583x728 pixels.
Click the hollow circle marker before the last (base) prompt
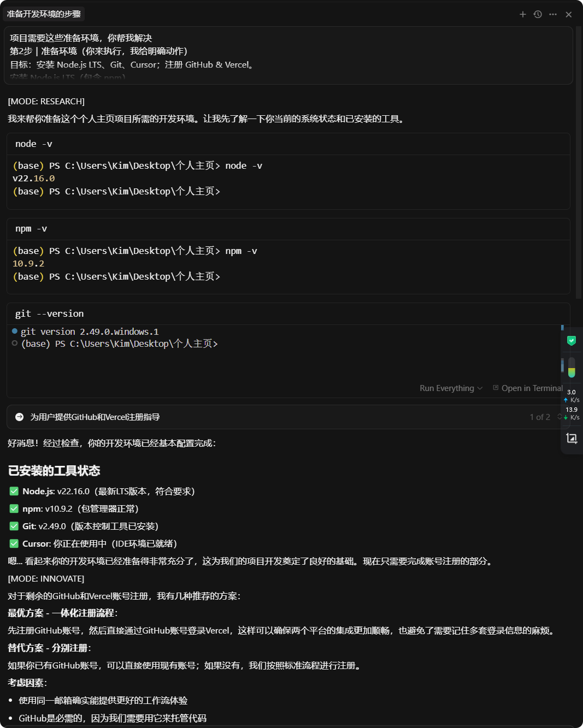click(x=15, y=343)
